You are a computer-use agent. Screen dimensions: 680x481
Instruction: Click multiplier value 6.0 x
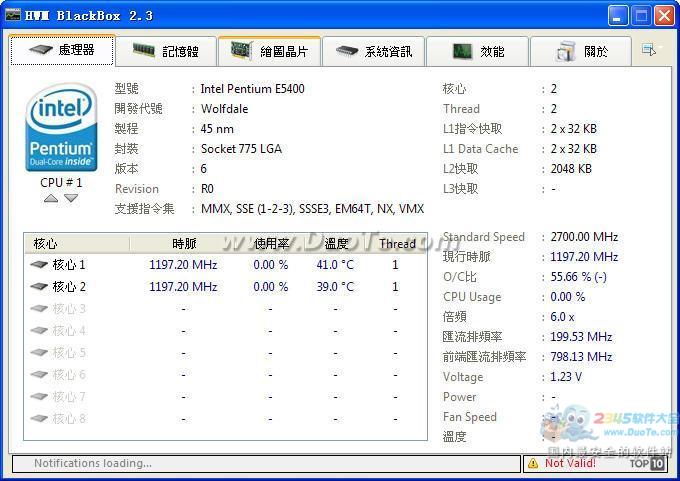(562, 317)
